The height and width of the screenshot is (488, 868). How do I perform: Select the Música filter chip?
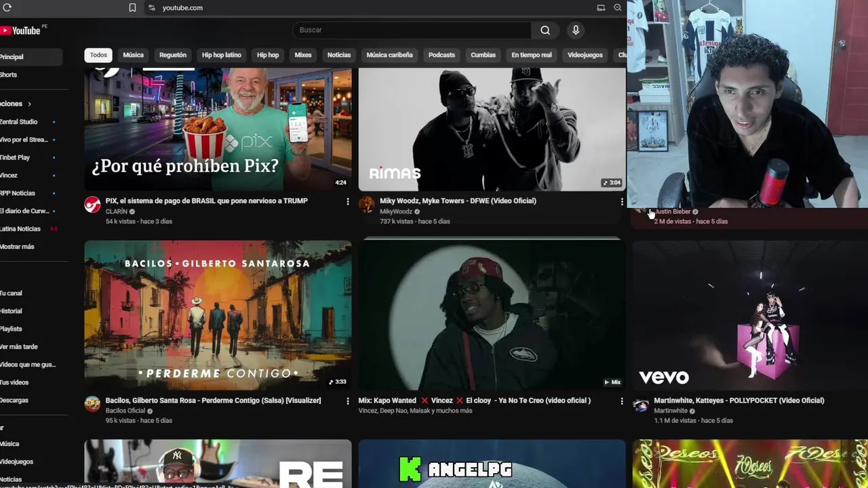point(133,55)
